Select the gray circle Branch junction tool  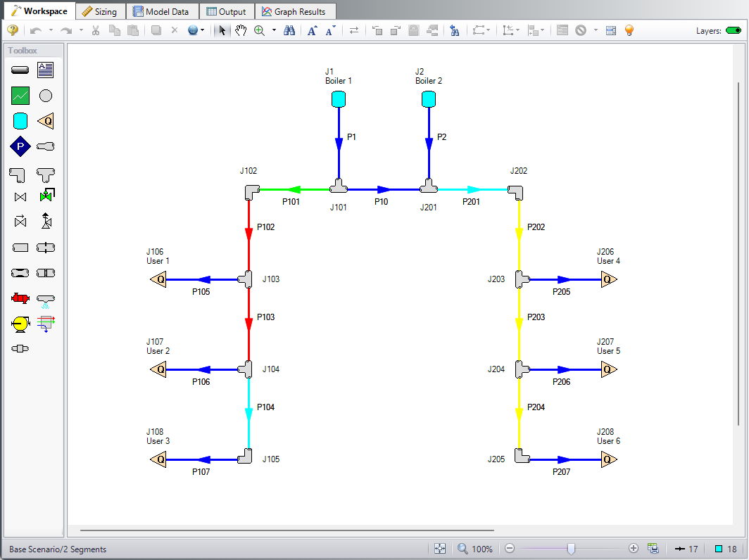(x=45, y=96)
